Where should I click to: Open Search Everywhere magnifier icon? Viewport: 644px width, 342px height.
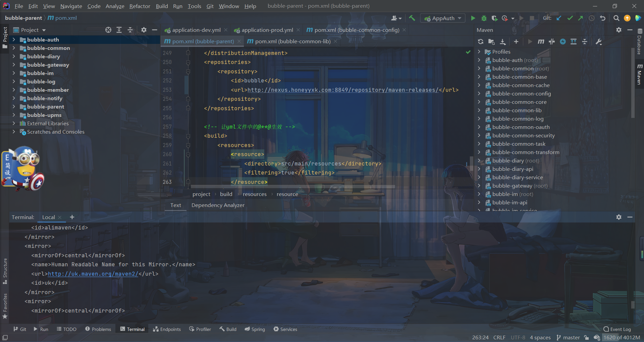click(616, 18)
